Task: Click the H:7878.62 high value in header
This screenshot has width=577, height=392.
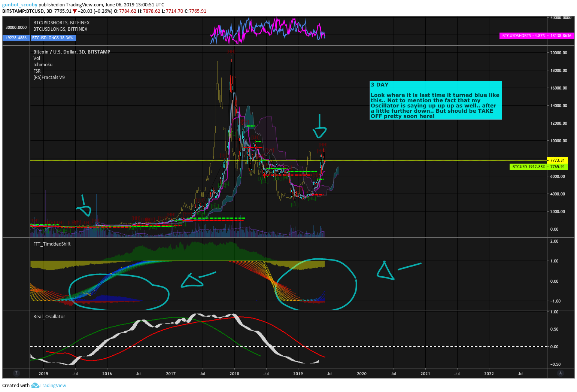Action: (149, 11)
